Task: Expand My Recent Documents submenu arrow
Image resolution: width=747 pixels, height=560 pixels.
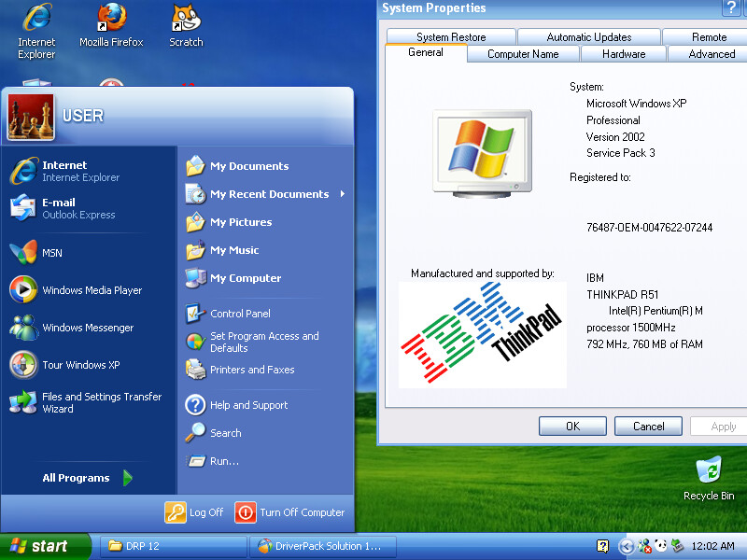Action: [x=343, y=194]
